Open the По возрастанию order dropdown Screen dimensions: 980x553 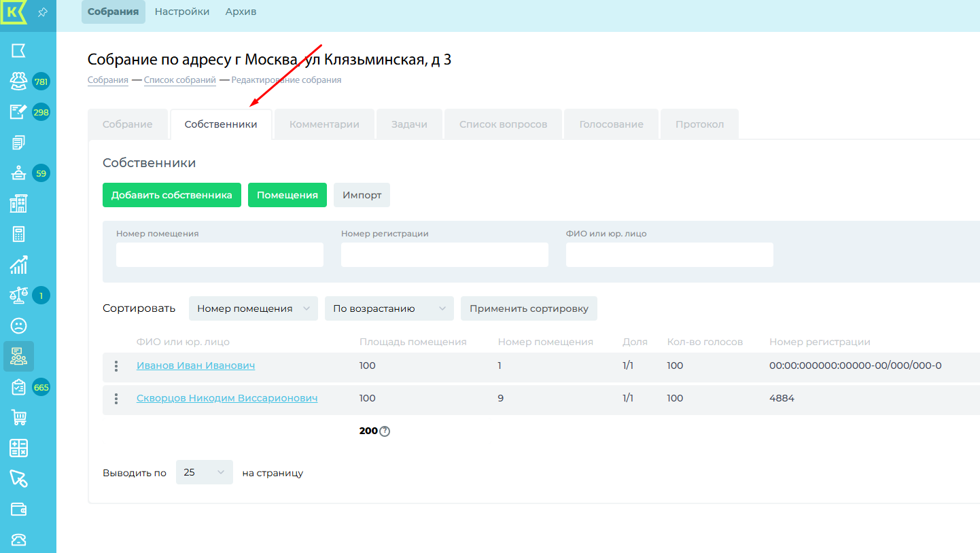point(389,308)
